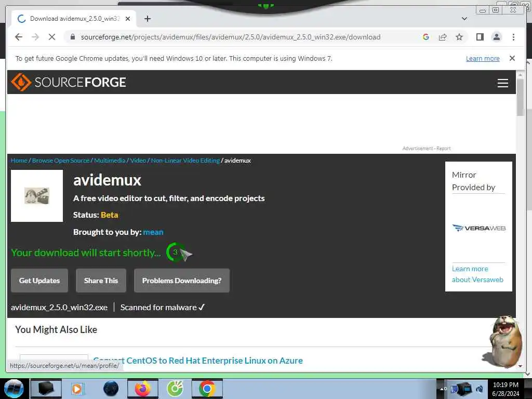Open a new tab with the plus button
Image resolution: width=532 pixels, height=399 pixels.
147,19
